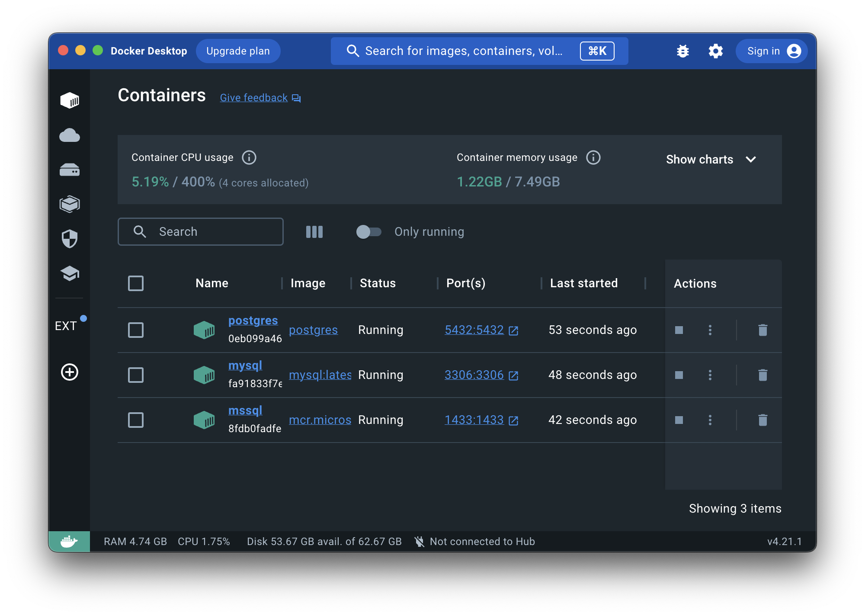Enable the Only running filter
Image resolution: width=865 pixels, height=616 pixels.
tap(369, 232)
